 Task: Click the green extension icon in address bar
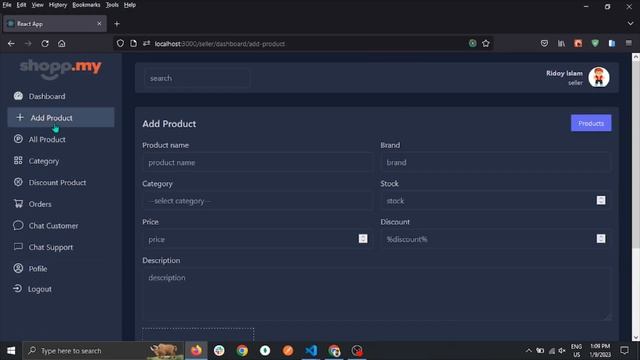[x=472, y=43]
